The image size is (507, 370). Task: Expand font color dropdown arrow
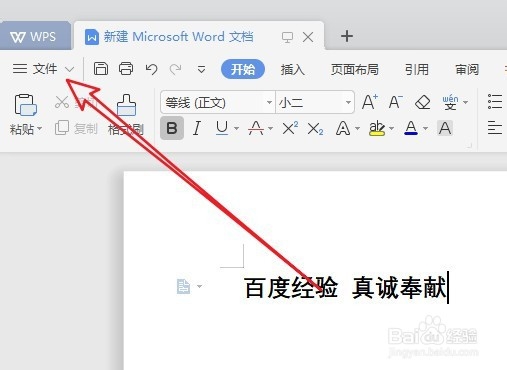425,128
